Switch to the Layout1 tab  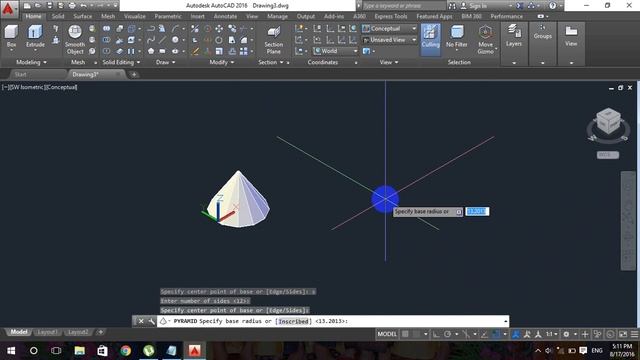point(47,332)
